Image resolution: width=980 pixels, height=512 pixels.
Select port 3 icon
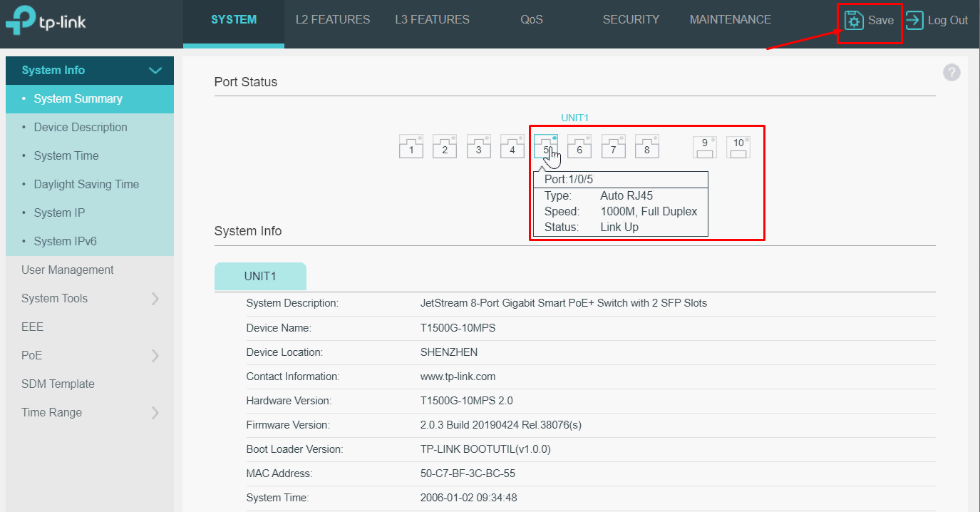[479, 146]
